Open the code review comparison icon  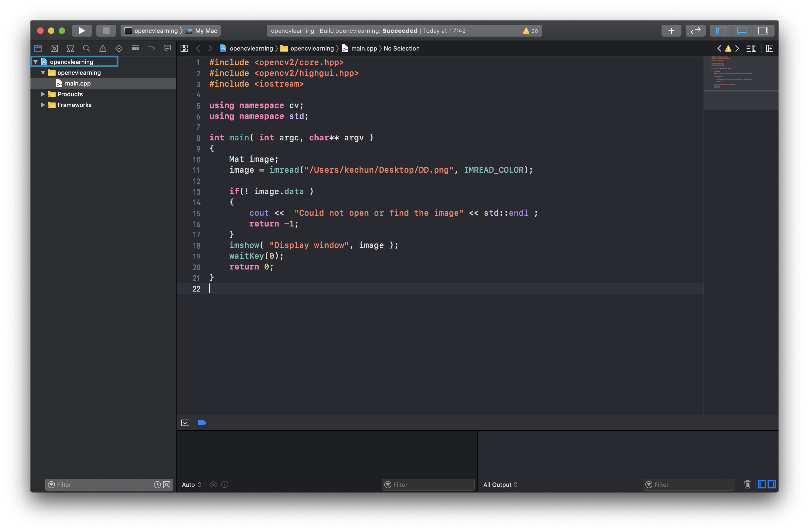(x=695, y=31)
